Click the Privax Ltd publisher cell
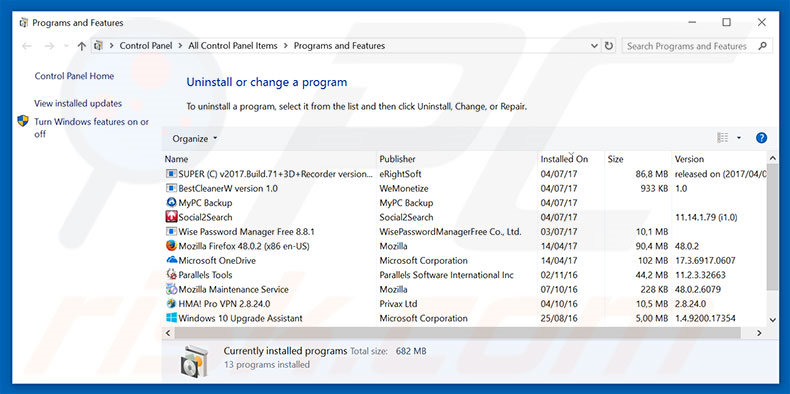 pos(398,304)
